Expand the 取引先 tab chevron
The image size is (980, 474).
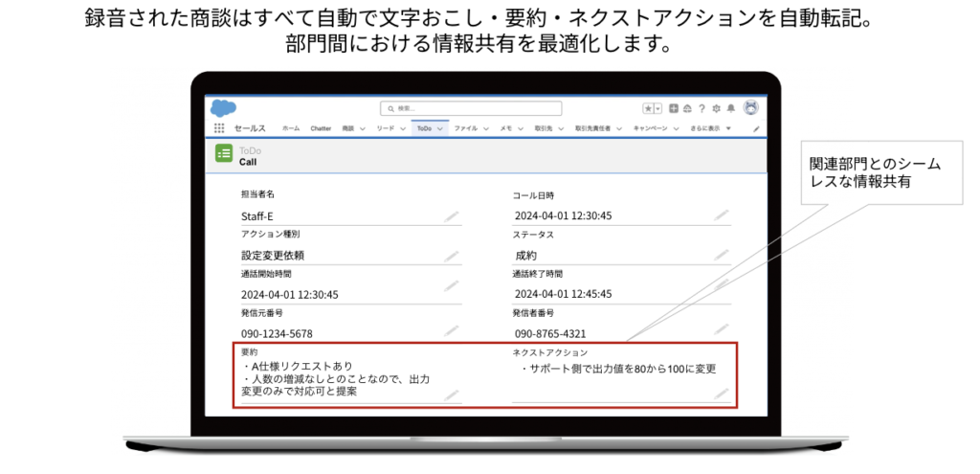(561, 129)
